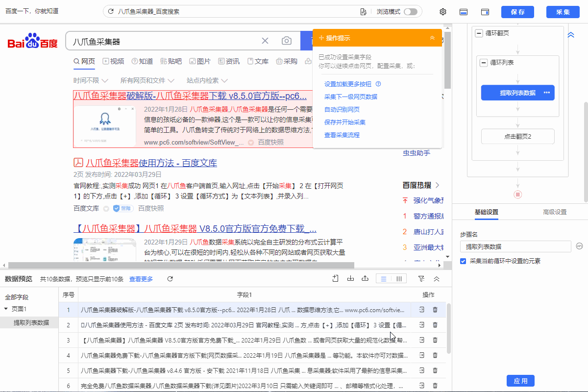Open the 视频 search tab
Viewport: 588px width, 392px height.
pos(113,61)
